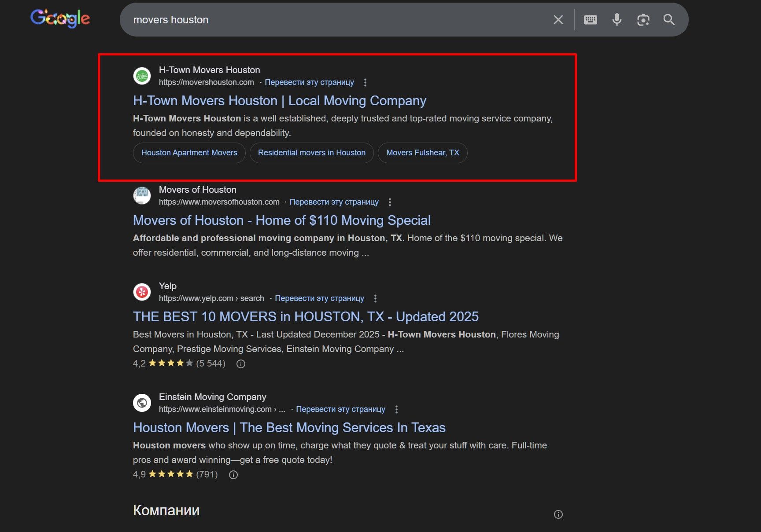The image size is (761, 532).
Task: Open the on-screen keyboard input tool
Action: pos(590,20)
